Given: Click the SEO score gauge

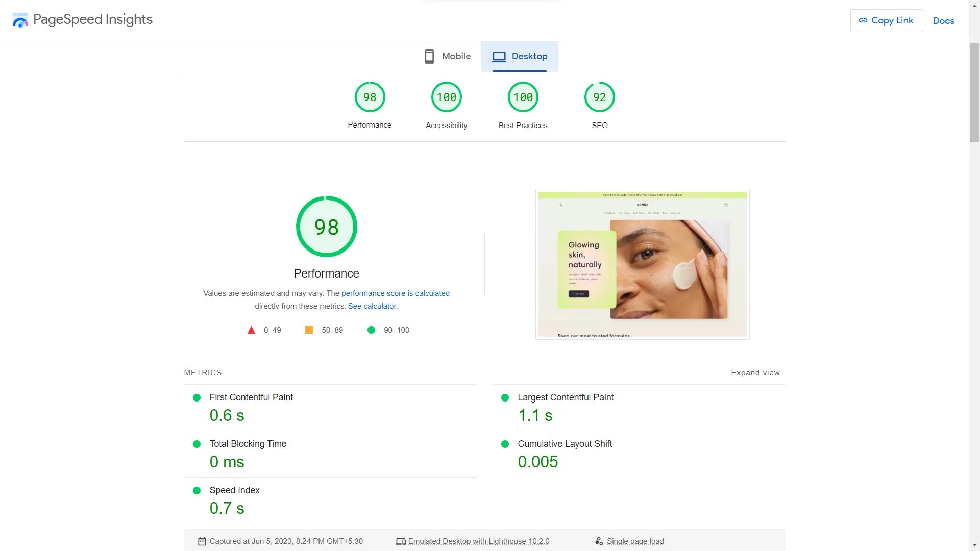Looking at the screenshot, I should (x=599, y=97).
